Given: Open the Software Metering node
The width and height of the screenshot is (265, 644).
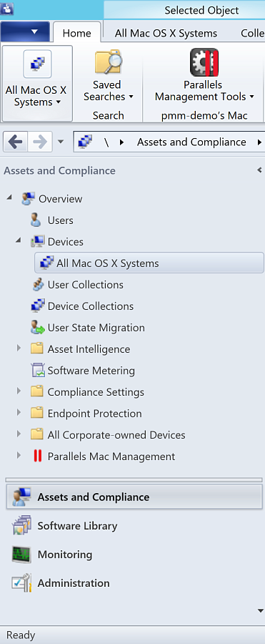Looking at the screenshot, I should coord(91,371).
